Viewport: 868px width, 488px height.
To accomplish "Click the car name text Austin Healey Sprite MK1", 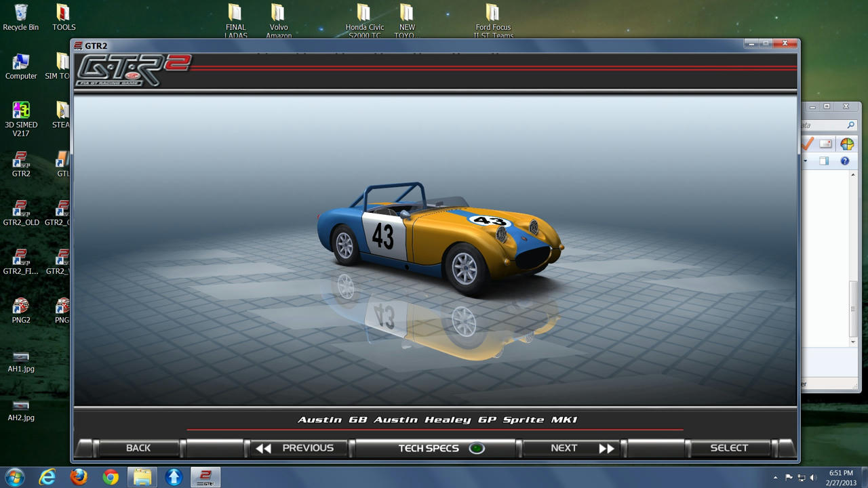I will pyautogui.click(x=437, y=420).
